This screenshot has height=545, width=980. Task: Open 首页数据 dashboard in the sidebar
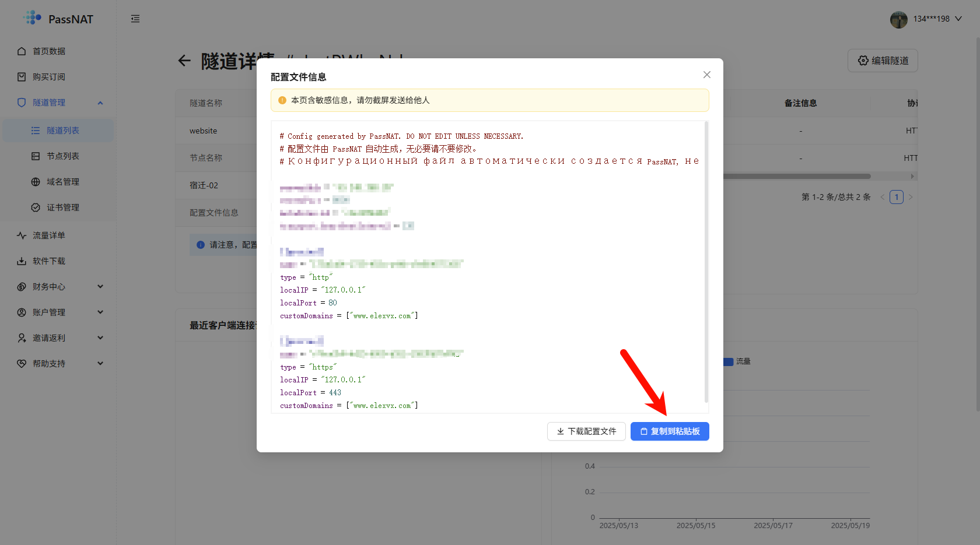49,51
